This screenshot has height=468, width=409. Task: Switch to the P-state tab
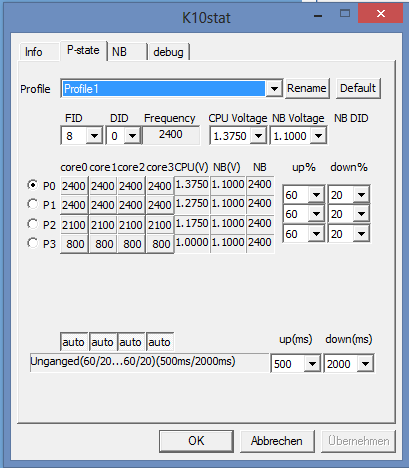point(83,50)
